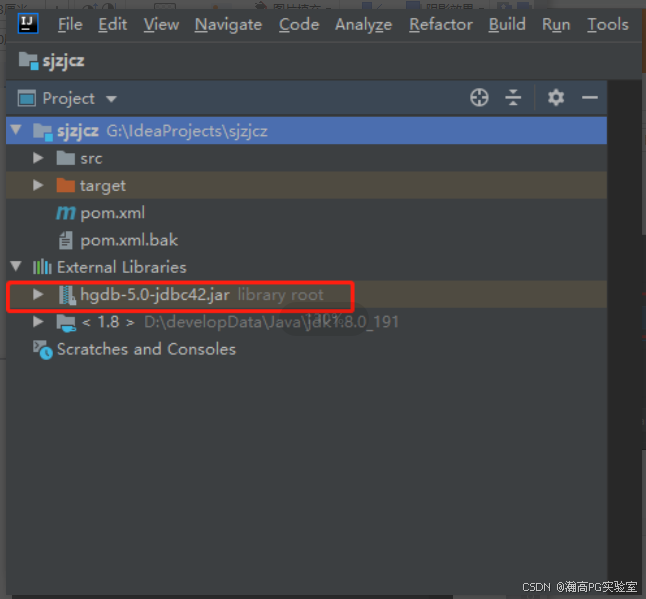Open the File menu

pos(70,24)
